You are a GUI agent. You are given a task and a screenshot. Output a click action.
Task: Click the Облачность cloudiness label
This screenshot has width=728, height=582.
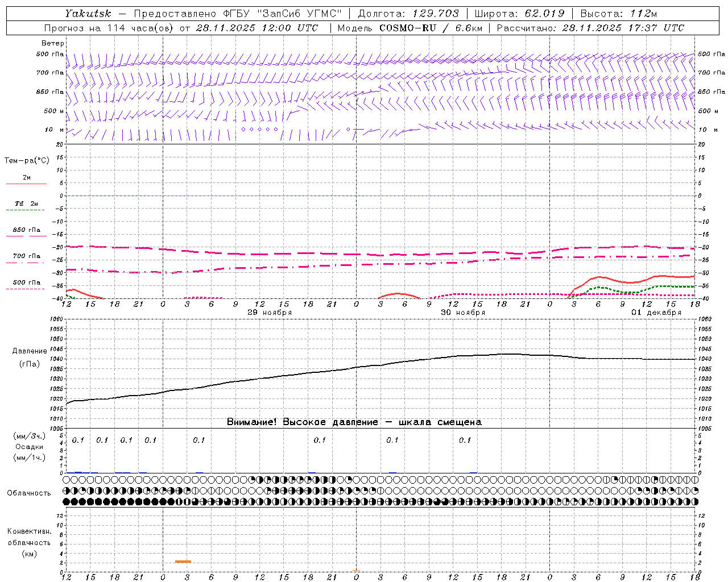tap(29, 493)
